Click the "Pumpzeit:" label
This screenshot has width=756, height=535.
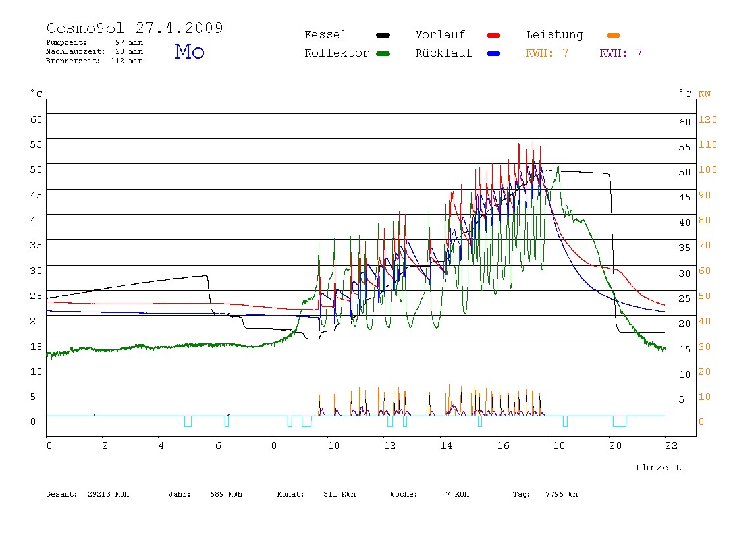click(67, 42)
